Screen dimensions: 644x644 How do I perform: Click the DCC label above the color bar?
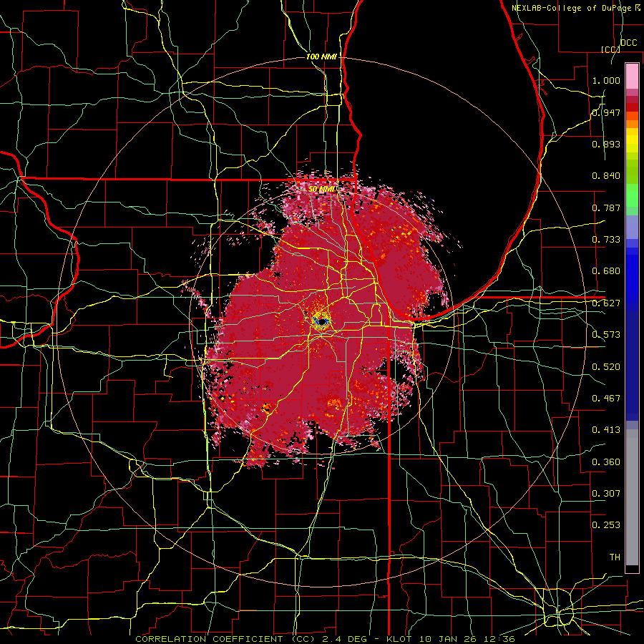[628, 43]
